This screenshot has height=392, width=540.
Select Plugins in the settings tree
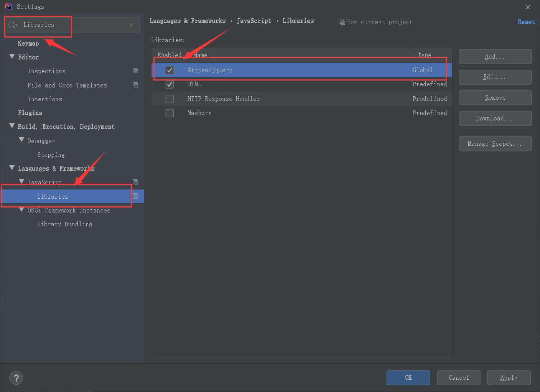coord(30,113)
